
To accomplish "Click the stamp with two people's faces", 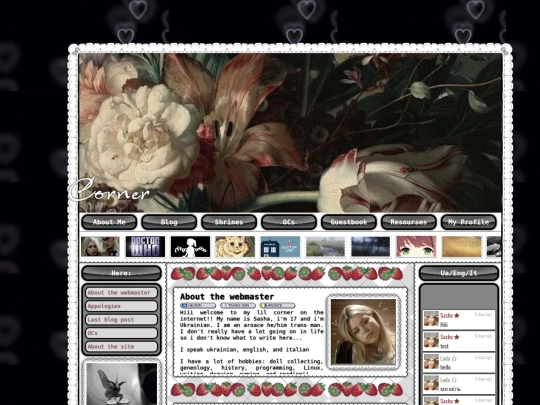I will click(x=101, y=247).
